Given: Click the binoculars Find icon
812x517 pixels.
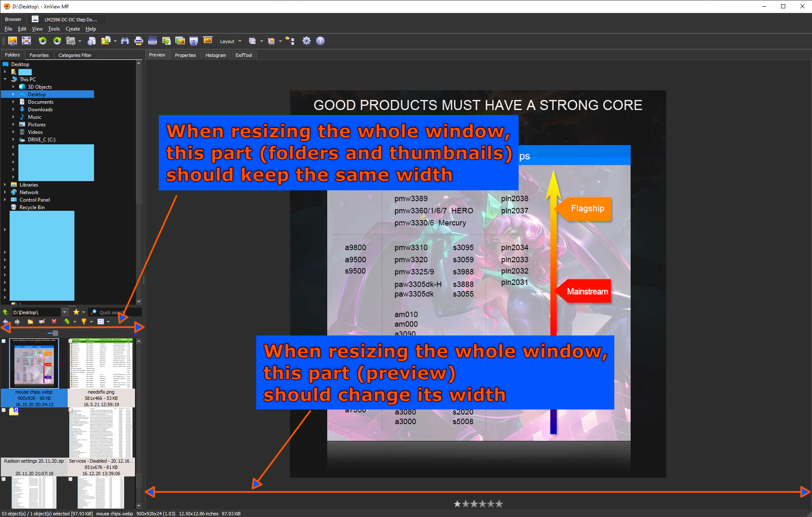Looking at the screenshot, I should pos(125,41).
